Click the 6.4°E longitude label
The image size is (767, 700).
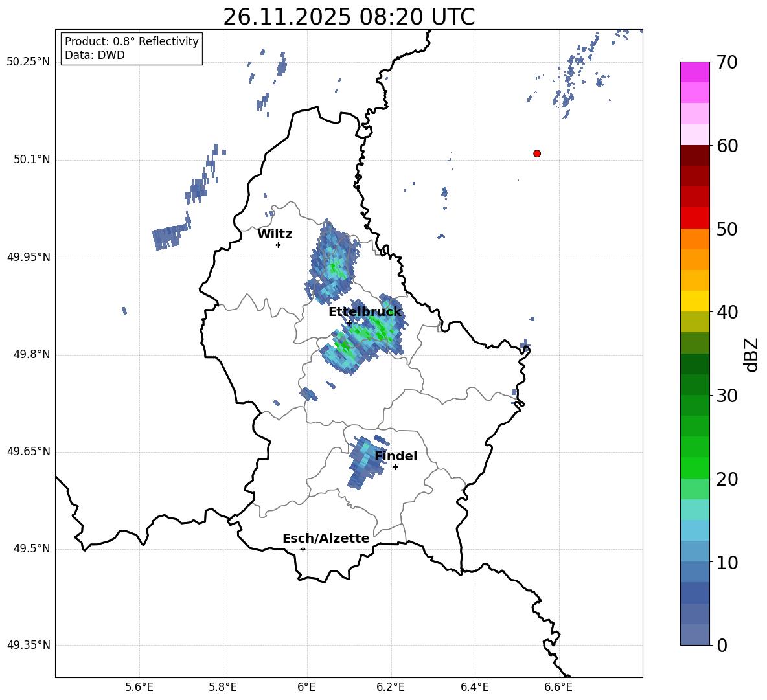[474, 687]
